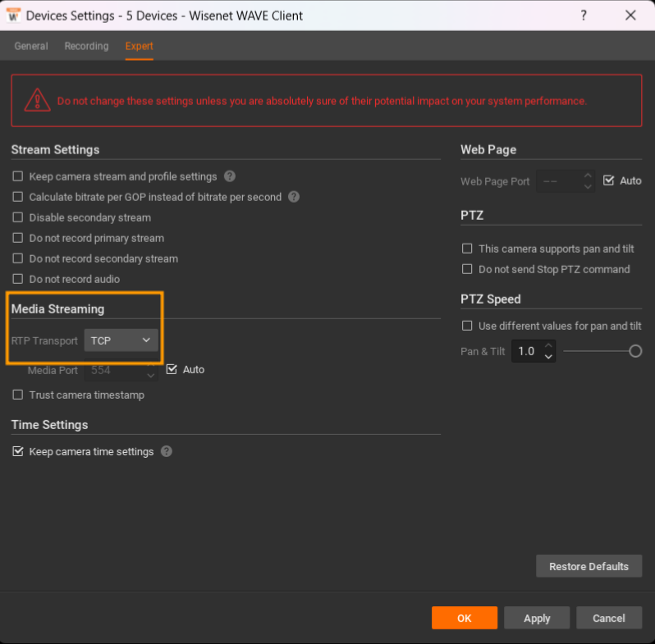Image resolution: width=655 pixels, height=644 pixels.
Task: Select the Expert tab
Action: tap(139, 46)
